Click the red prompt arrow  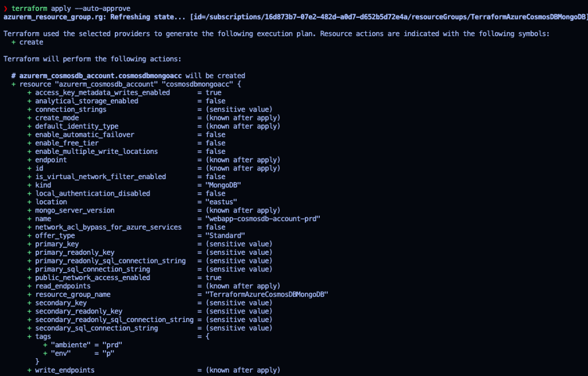coord(6,9)
